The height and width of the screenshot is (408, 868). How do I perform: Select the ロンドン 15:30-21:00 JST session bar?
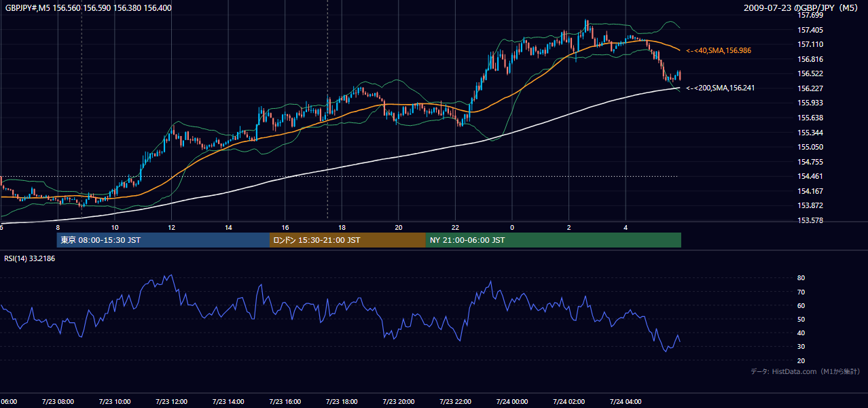click(348, 240)
